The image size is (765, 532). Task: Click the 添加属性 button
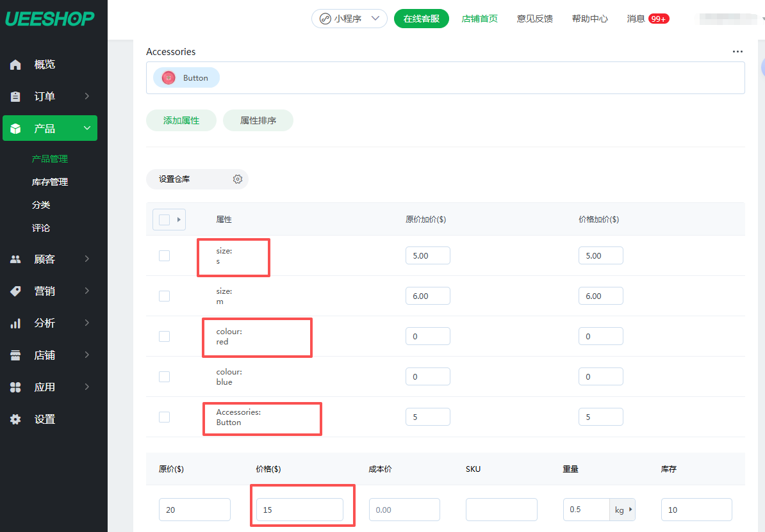(181, 120)
